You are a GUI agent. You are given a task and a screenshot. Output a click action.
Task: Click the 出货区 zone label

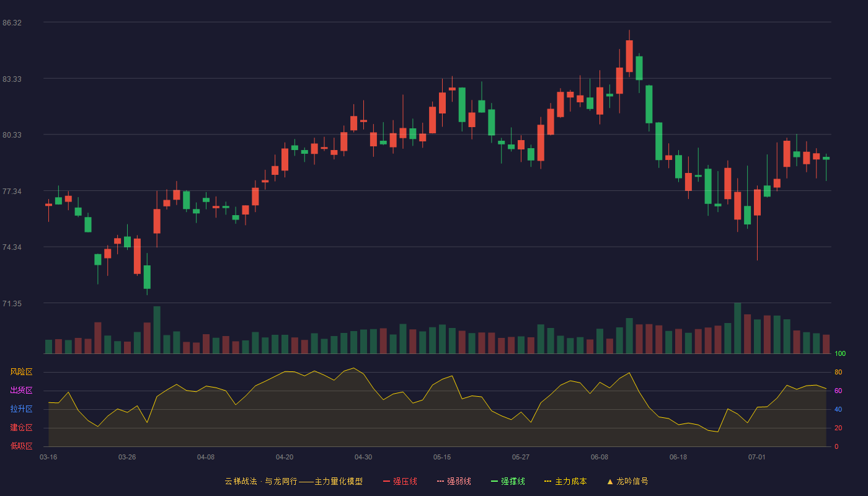pos(21,391)
